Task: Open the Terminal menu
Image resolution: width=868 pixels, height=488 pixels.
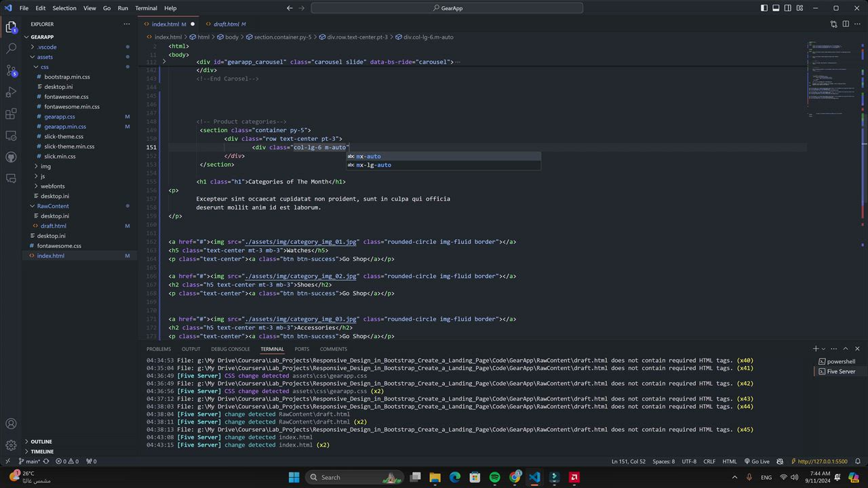Action: point(146,8)
